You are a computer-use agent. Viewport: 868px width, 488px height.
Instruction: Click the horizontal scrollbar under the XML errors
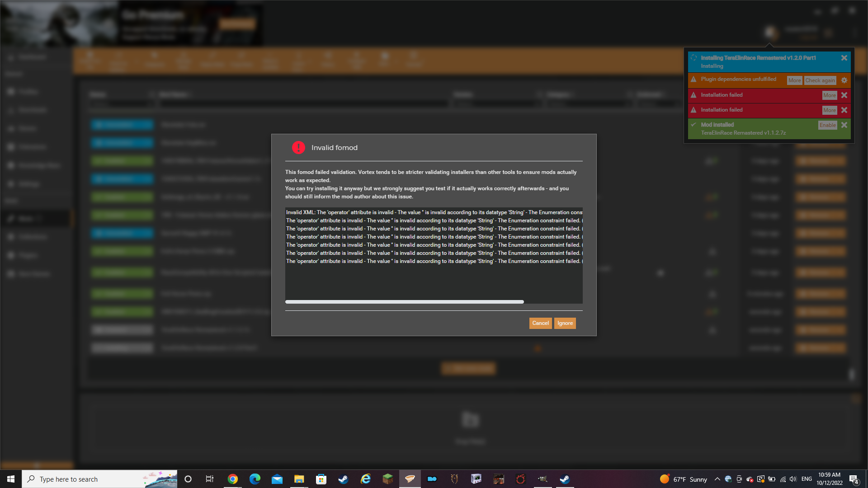click(x=405, y=302)
